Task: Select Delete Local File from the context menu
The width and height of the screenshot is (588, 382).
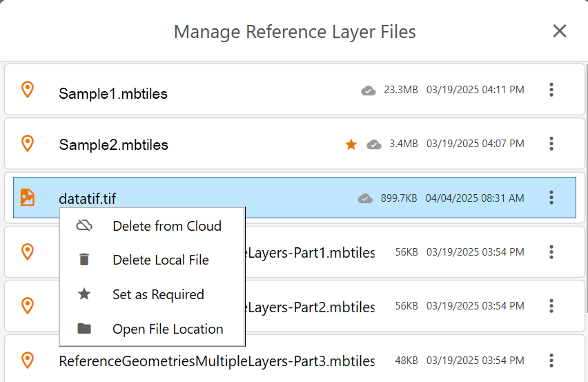Action: (160, 260)
